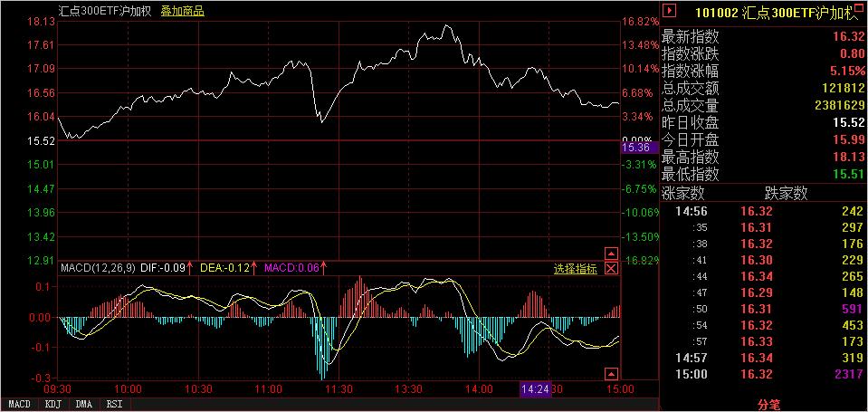Open the 分笔 tick detail tab
The height and width of the screenshot is (412, 868).
pos(769,406)
